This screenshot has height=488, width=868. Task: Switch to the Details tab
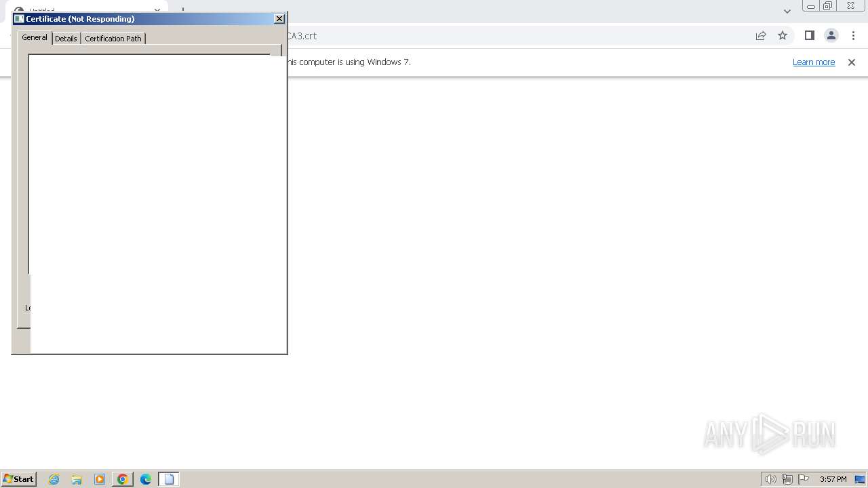[x=66, y=39]
